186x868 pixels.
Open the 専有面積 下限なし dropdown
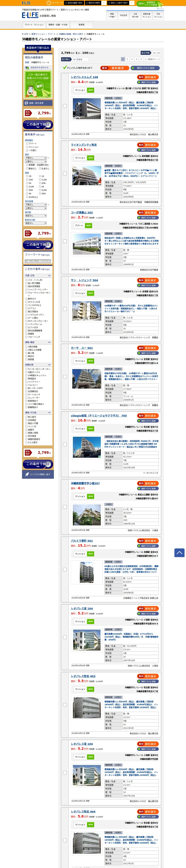(x=36, y=205)
